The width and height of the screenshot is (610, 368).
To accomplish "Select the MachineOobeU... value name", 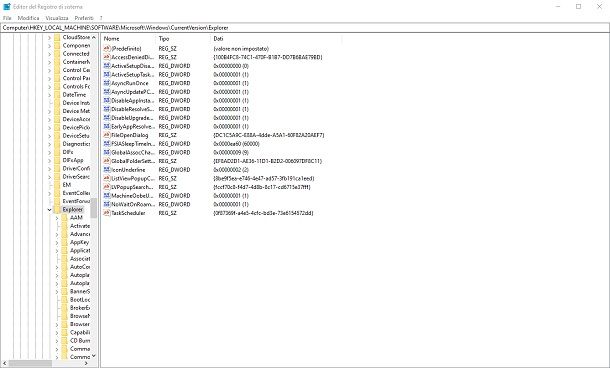I will [x=132, y=196].
